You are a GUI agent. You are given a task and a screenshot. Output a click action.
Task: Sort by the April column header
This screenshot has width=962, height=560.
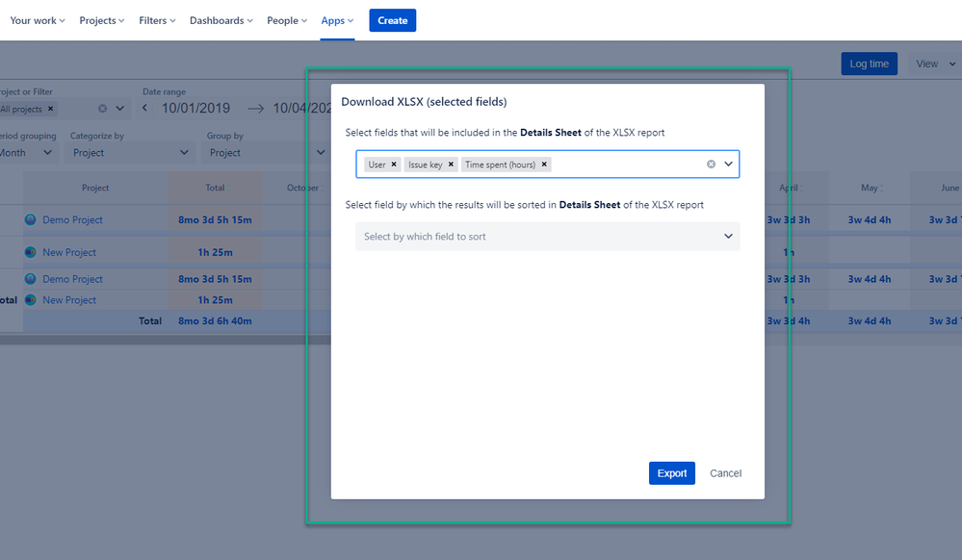(x=789, y=188)
